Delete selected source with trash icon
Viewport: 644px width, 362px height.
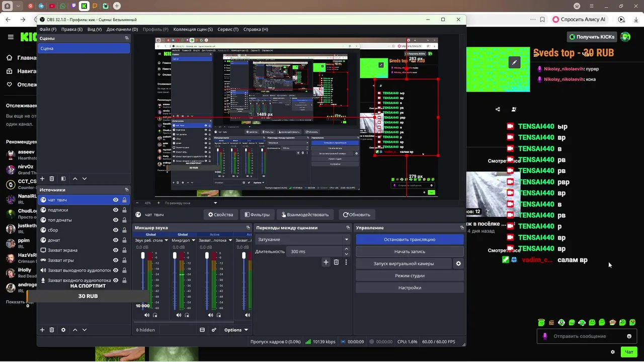pos(51,330)
